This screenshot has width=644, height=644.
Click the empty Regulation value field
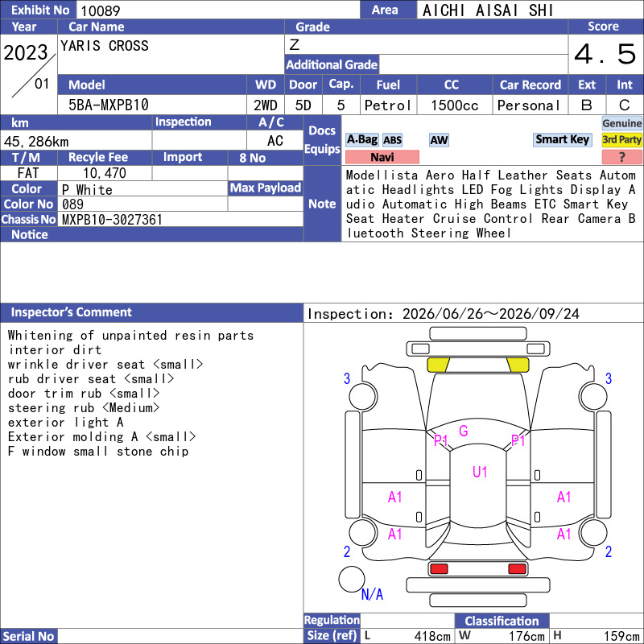(x=407, y=621)
